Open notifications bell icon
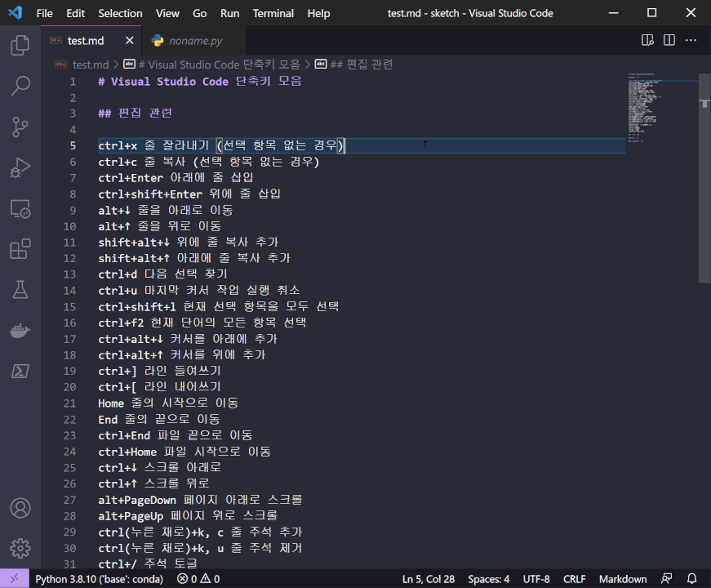 point(692,579)
